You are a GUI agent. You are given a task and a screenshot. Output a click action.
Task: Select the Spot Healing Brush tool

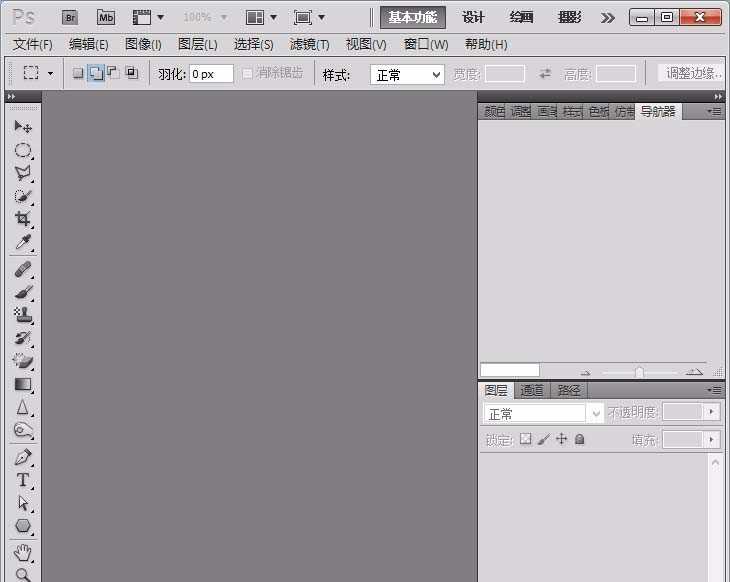click(x=23, y=270)
